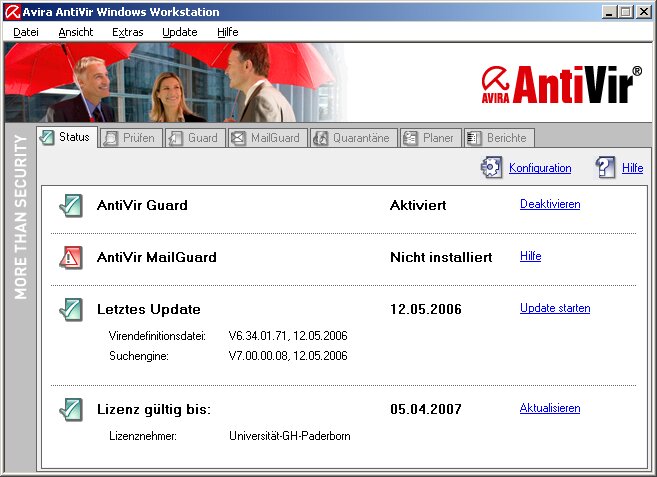
Task: Open the Update menu
Action: pos(180,32)
